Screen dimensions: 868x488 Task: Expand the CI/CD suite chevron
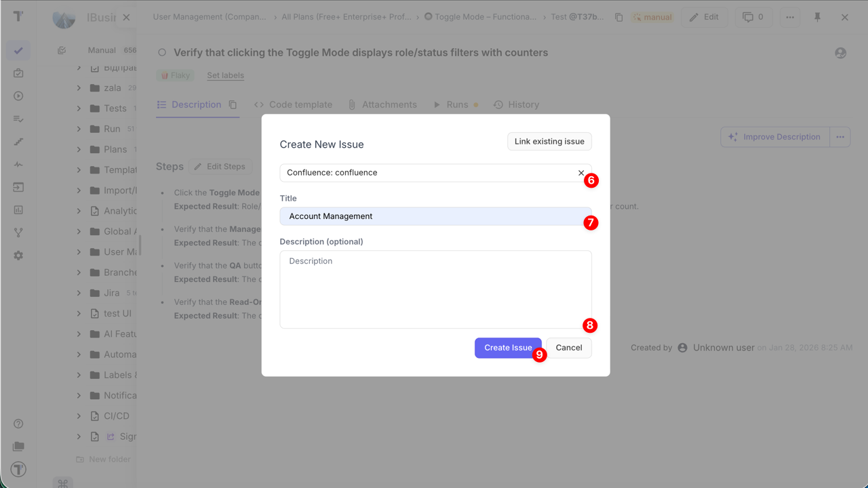pos(79,416)
